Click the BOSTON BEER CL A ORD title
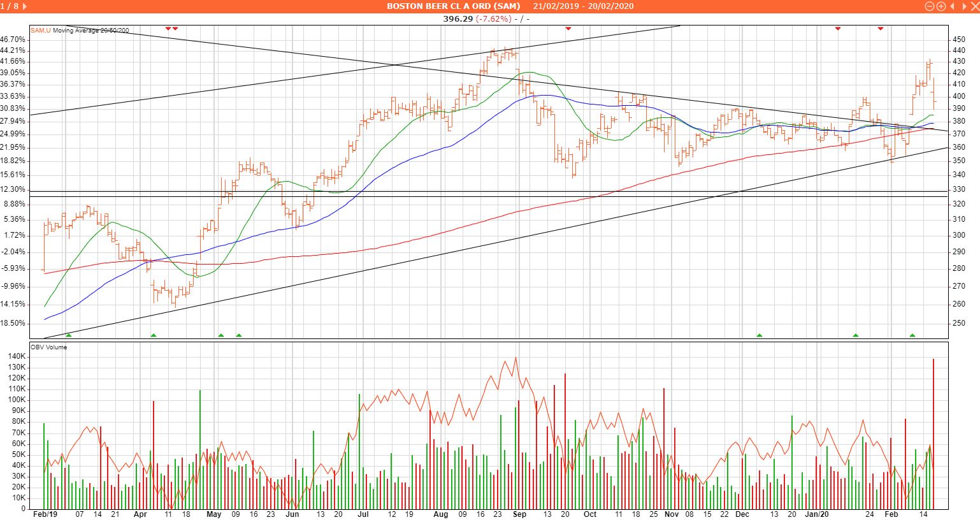Screen dimensions: 980x522 453,6
